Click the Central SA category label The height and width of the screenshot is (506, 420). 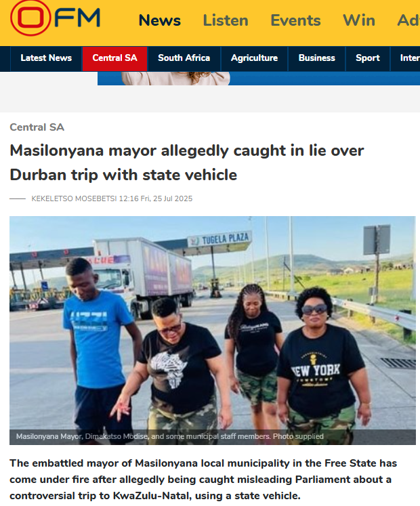[x=37, y=127]
